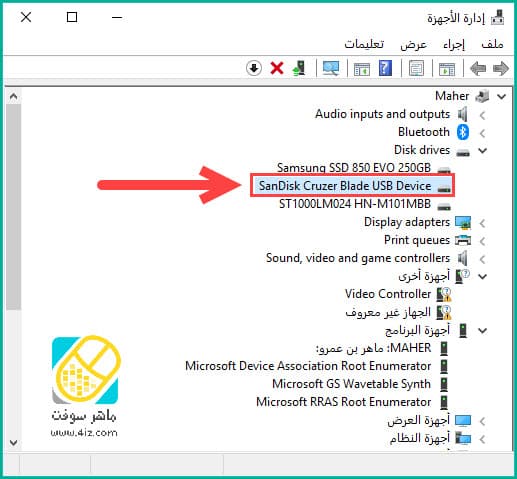The width and height of the screenshot is (517, 479).
Task: Click the blue Help question mark icon
Action: pos(385,68)
